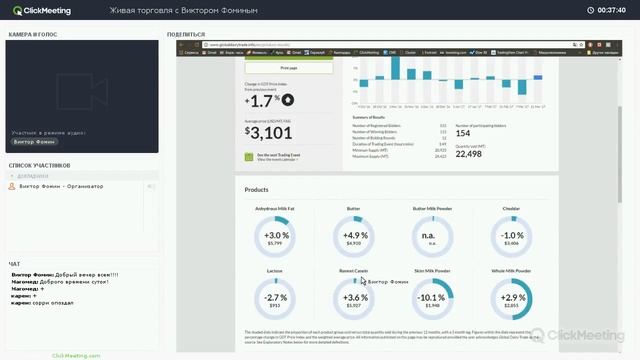
Task: Click the dark blue last bar in chart
Action: pyautogui.click(x=538, y=77)
